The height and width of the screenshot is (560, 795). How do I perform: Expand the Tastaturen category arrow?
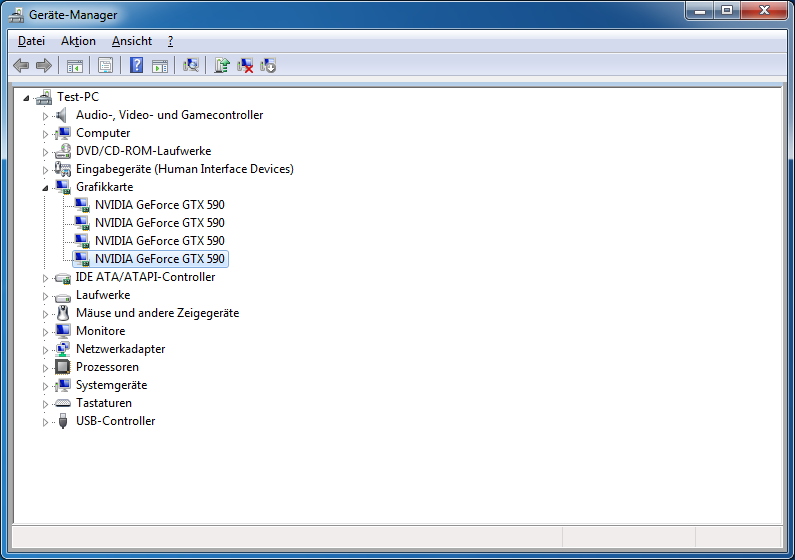pyautogui.click(x=45, y=404)
